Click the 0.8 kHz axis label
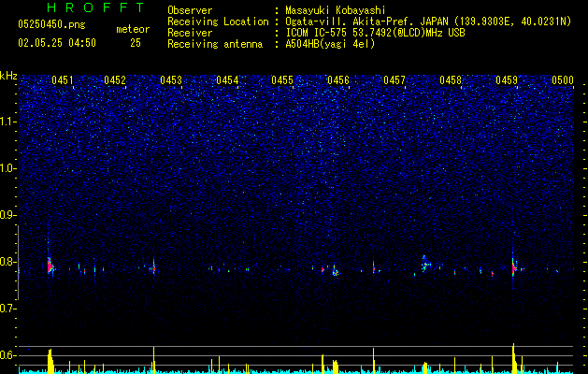The image size is (588, 374). click(x=7, y=262)
